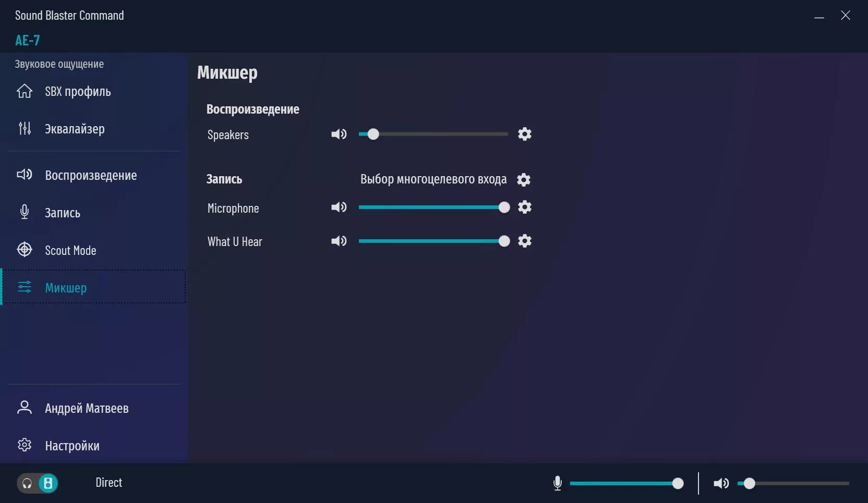
Task: Select the Микшер sidebar item
Action: coord(94,287)
